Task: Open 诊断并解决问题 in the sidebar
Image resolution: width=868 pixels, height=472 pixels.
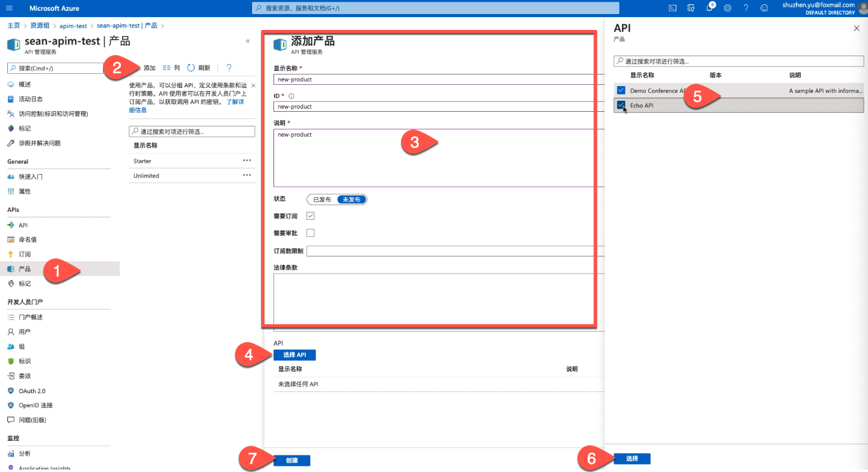Action: [x=40, y=143]
